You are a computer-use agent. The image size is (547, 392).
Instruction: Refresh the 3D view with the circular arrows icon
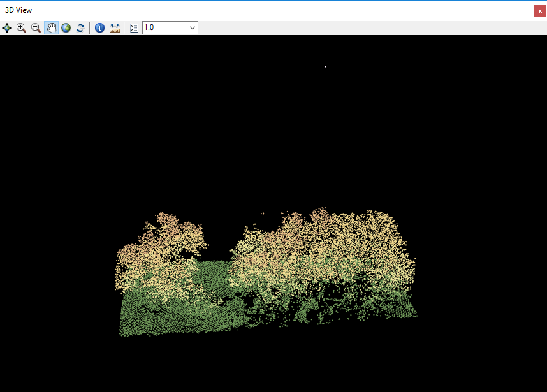(80, 28)
